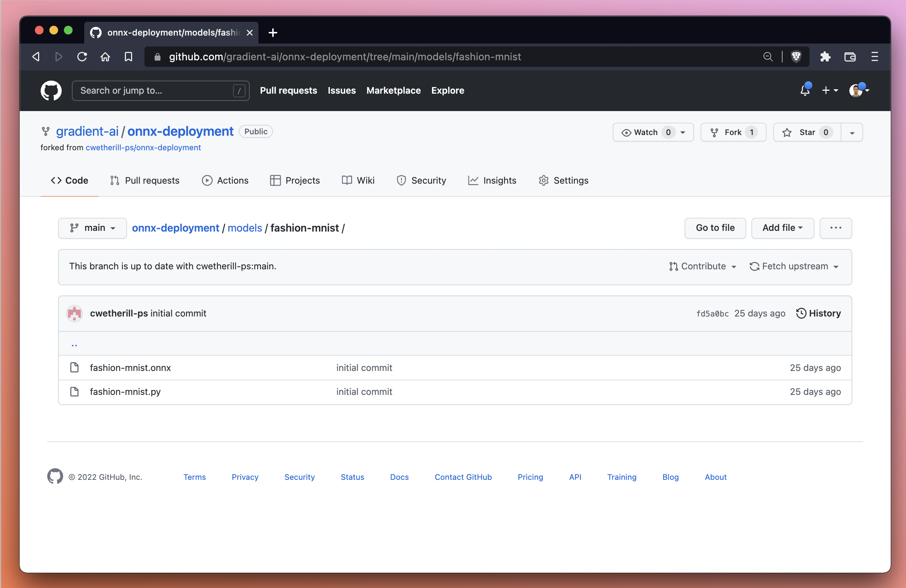
Task: Open commit hash fd5a0bc
Action: [712, 314]
